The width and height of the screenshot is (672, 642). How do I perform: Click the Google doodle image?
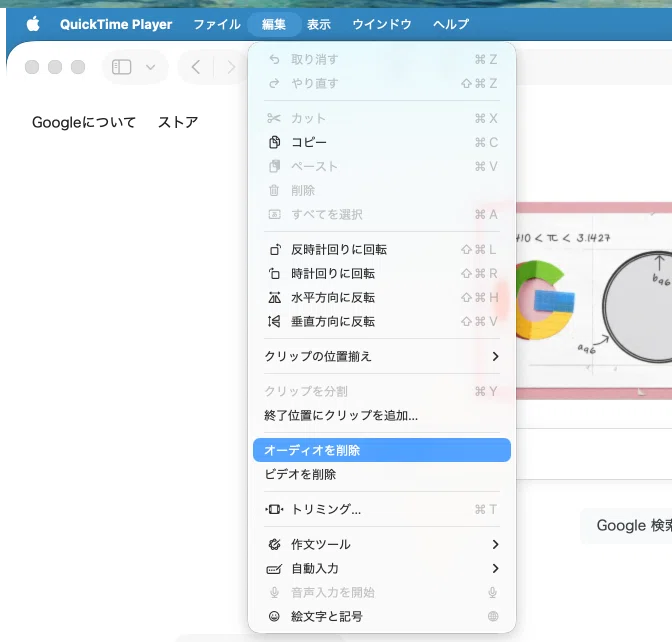pyautogui.click(x=594, y=300)
